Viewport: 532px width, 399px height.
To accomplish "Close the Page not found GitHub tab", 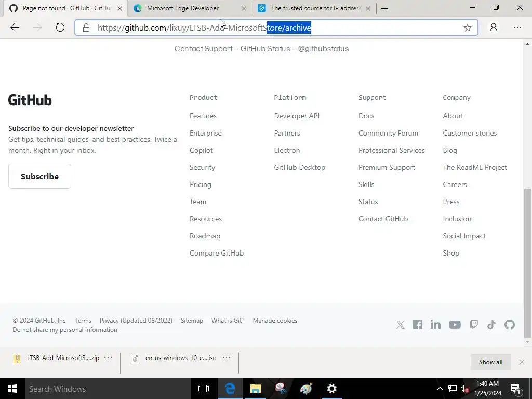I will (x=120, y=9).
